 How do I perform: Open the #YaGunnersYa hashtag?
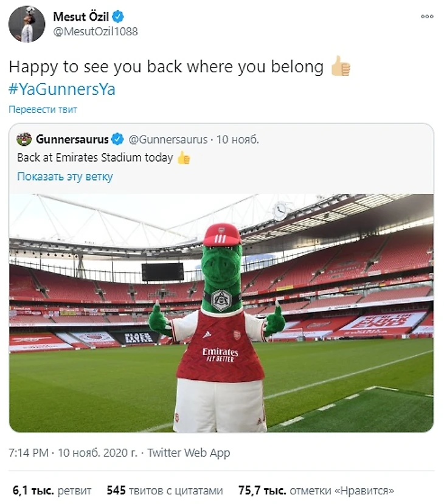[61, 89]
